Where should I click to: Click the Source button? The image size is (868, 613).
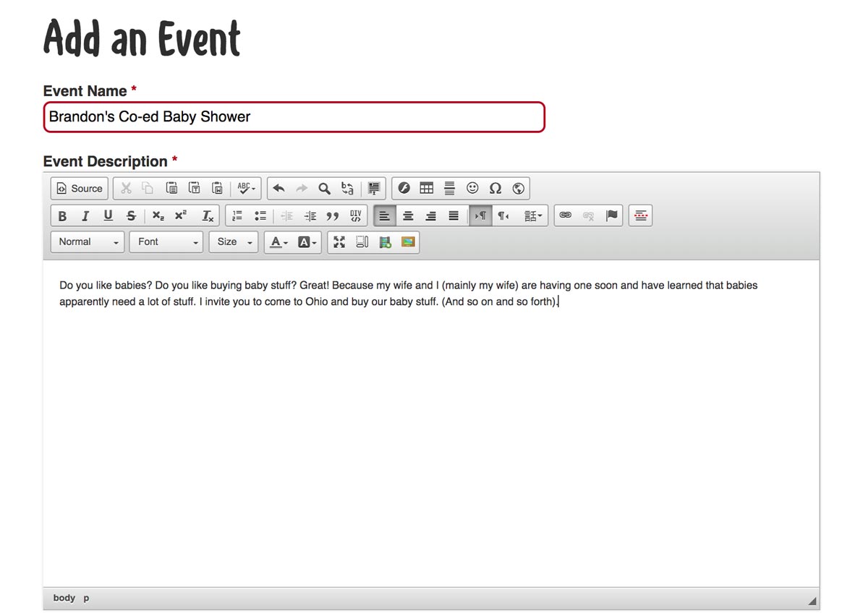click(80, 189)
